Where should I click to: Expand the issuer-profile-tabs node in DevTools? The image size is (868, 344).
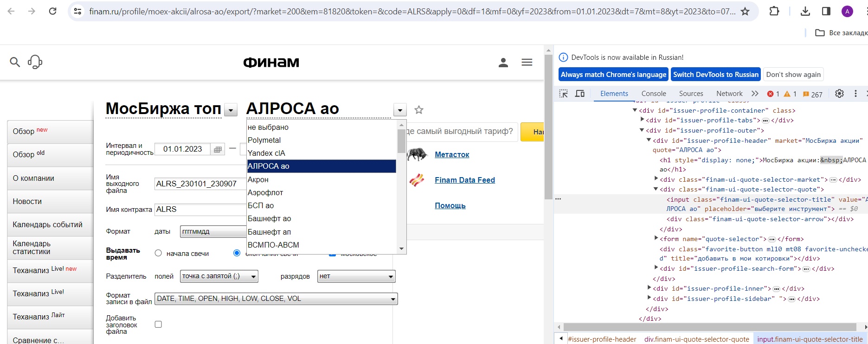[642, 120]
